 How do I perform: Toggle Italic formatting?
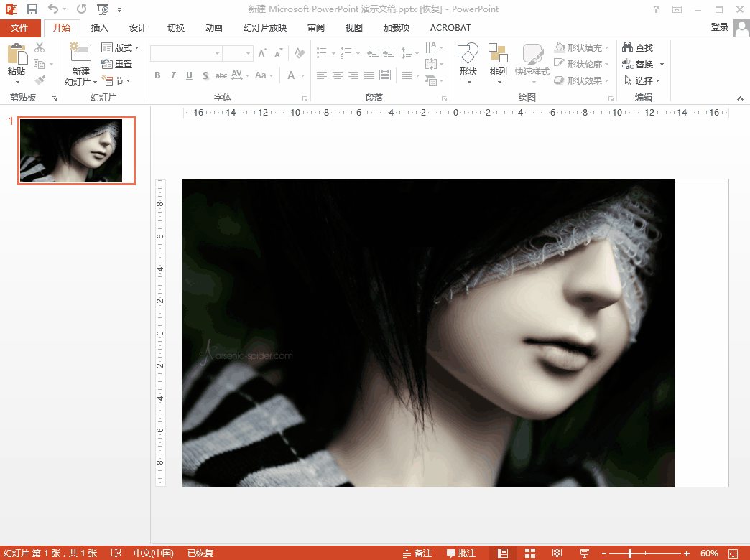coord(173,75)
